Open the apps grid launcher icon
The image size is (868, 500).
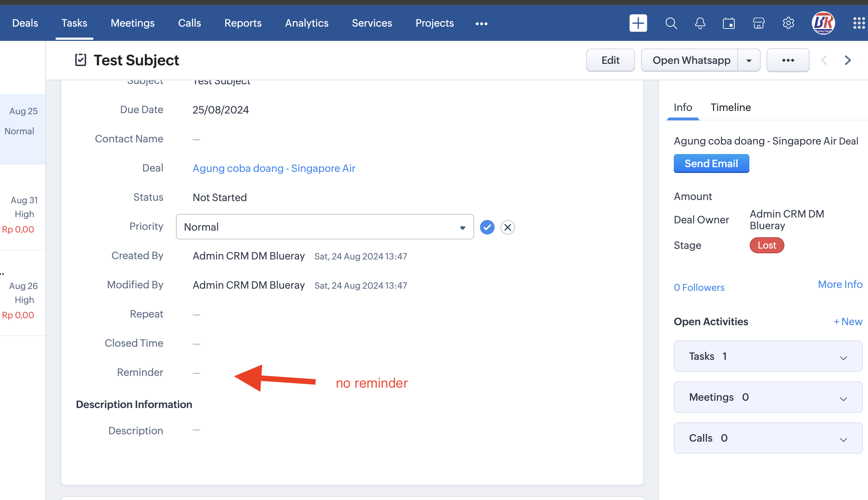click(x=859, y=23)
